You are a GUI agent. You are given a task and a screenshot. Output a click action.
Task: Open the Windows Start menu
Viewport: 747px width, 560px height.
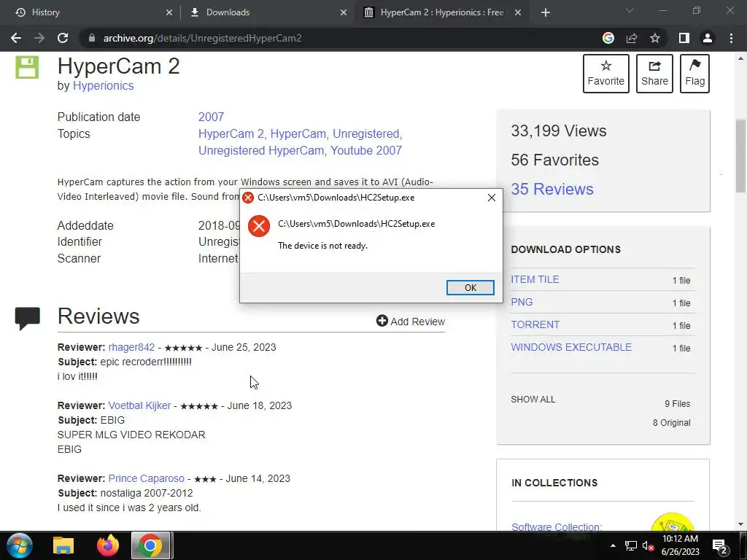coord(20,545)
